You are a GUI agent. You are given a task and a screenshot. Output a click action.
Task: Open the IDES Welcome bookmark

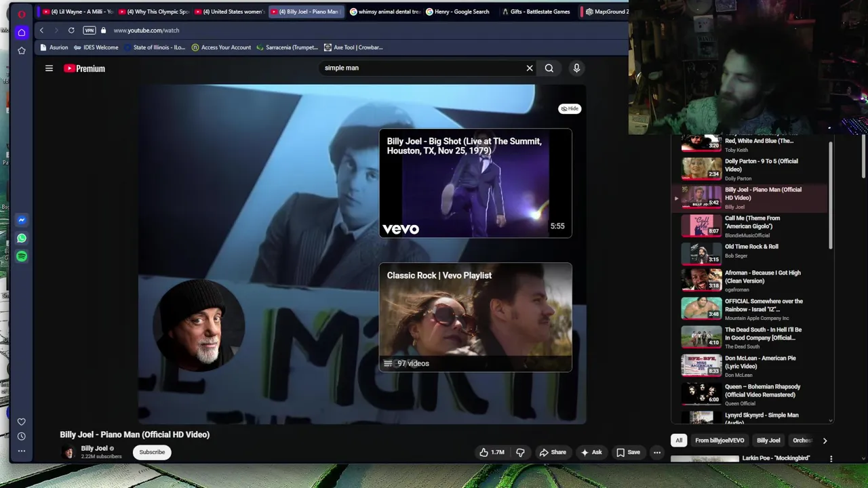coord(96,47)
